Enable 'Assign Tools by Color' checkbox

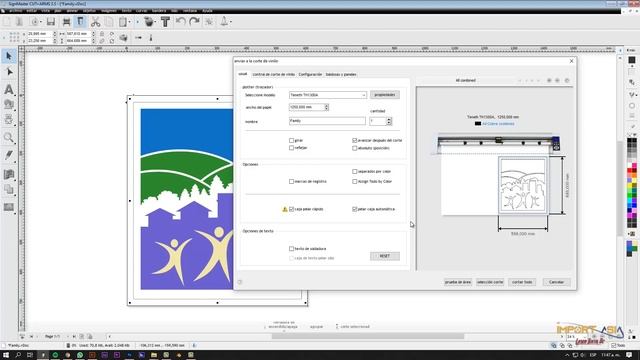click(x=355, y=181)
